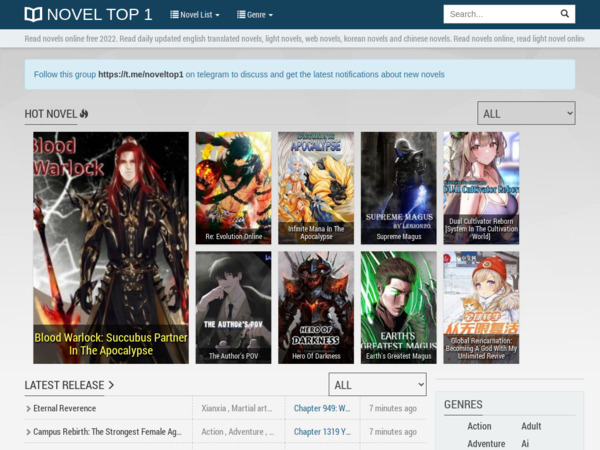Click the Hot Novel heading
The height and width of the screenshot is (450, 600).
[x=51, y=114]
